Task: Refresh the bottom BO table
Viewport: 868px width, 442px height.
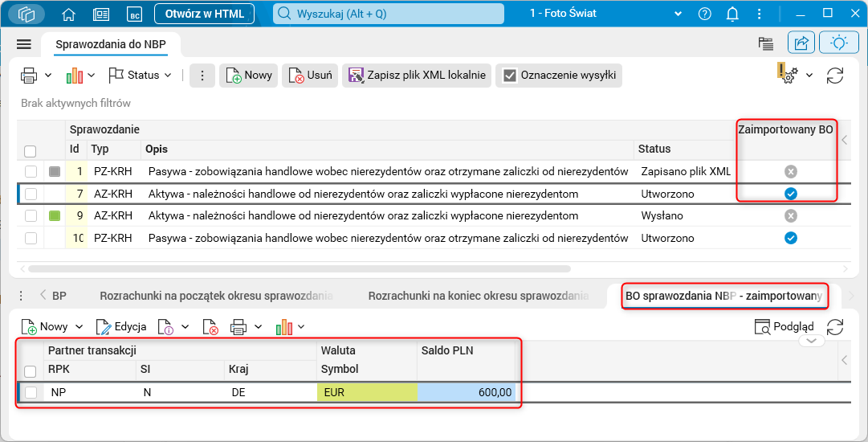Action: pos(835,327)
